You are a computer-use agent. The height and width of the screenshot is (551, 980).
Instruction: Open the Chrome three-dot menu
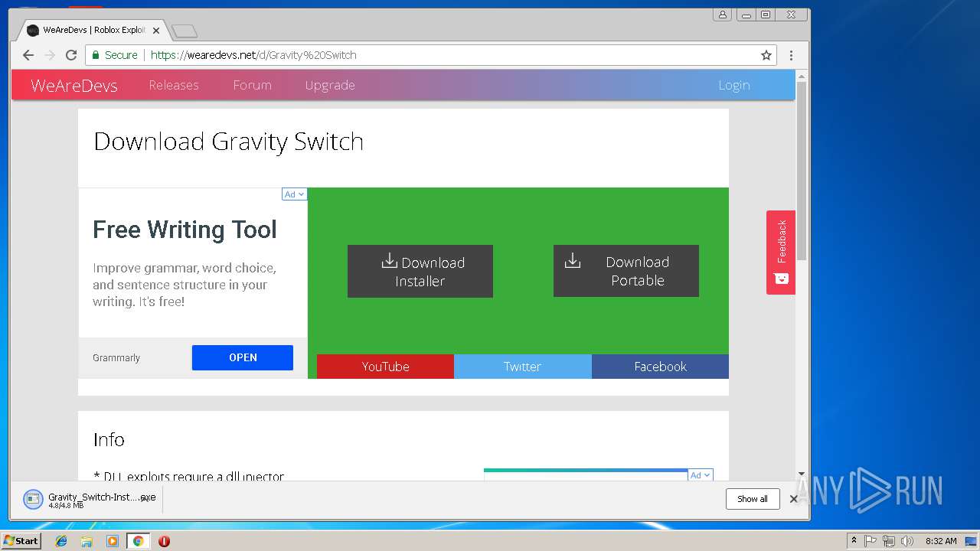[x=791, y=55]
